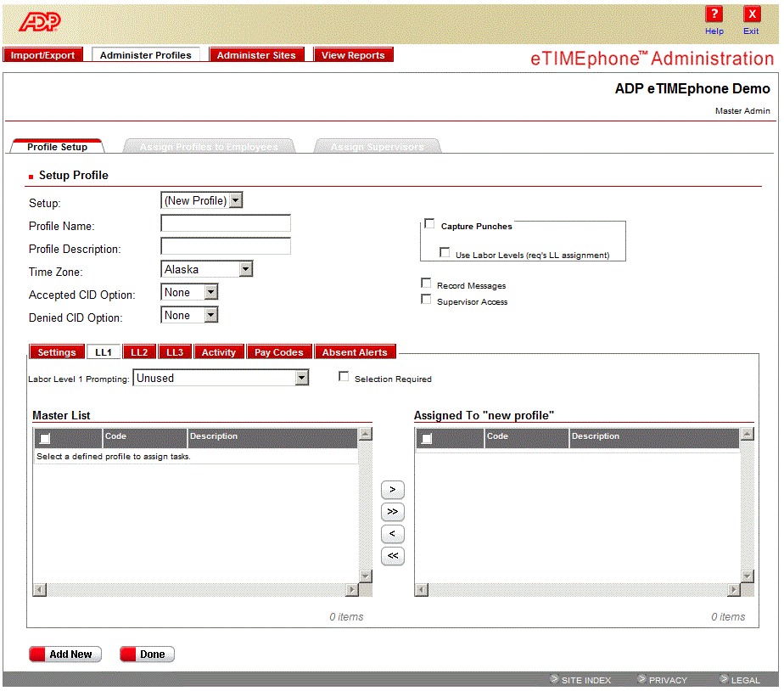Click the red Exit X icon
784x691 pixels.
(x=752, y=14)
